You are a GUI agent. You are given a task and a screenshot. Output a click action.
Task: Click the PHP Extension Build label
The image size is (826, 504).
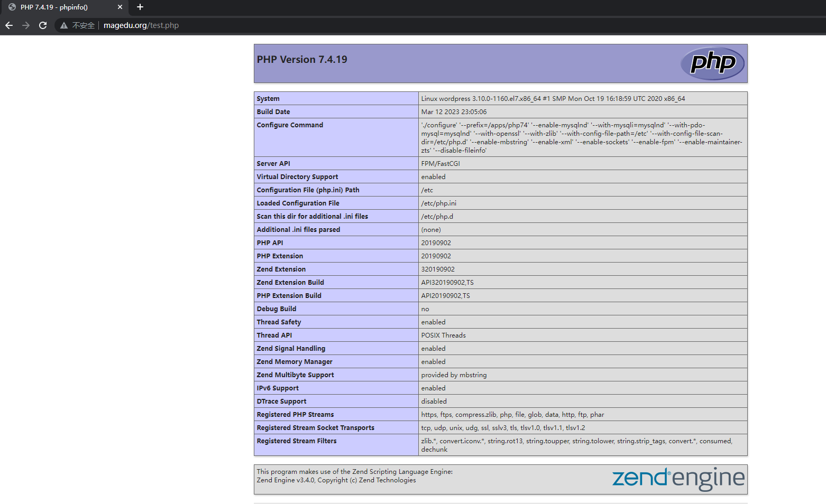click(x=289, y=296)
